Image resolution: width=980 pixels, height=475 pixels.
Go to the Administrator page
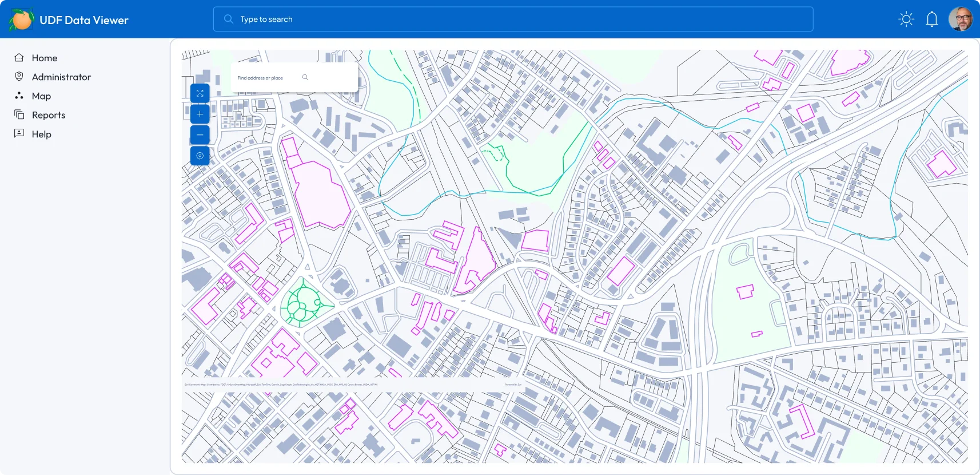pyautogui.click(x=61, y=77)
